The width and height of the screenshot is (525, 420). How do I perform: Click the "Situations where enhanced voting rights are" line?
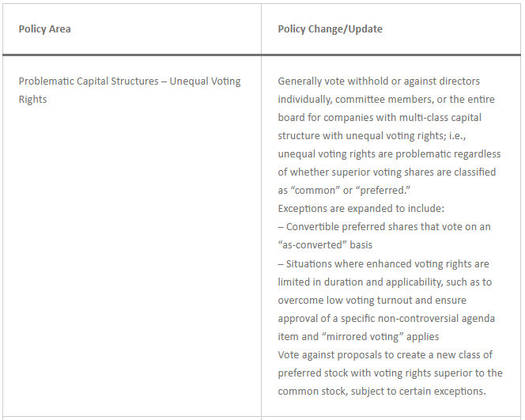(x=383, y=263)
